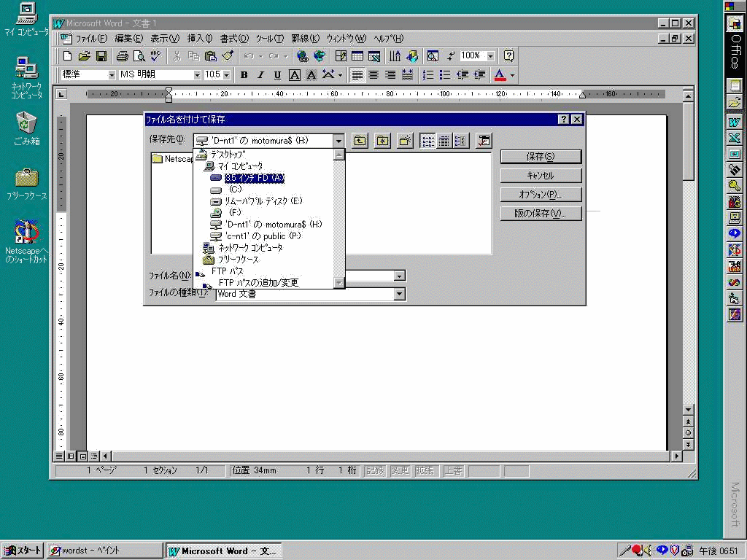747x560 pixels.
Task: Open the font size 10.5 dropdown
Action: [226, 75]
